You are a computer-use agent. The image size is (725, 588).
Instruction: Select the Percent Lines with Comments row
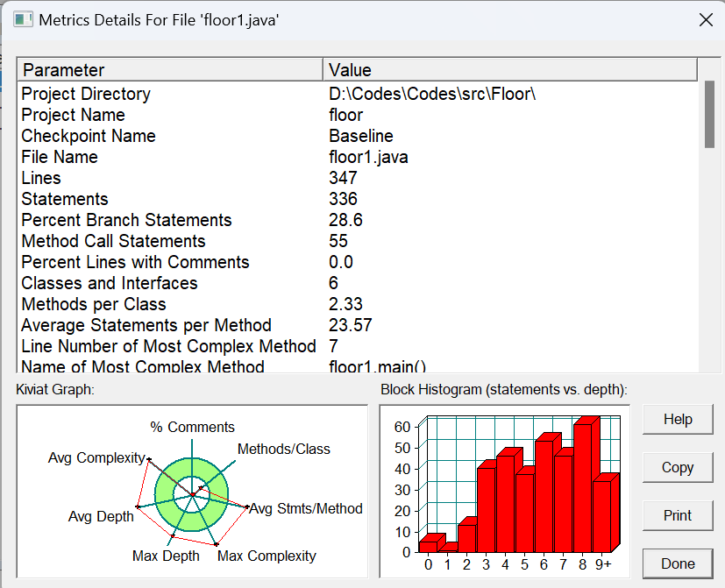click(358, 262)
